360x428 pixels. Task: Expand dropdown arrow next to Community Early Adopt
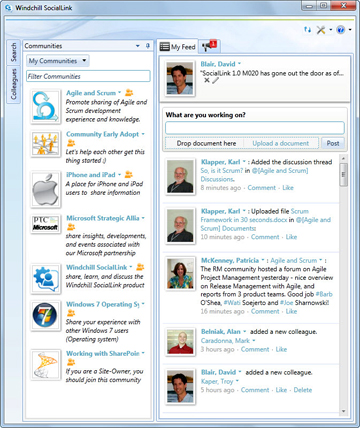pos(143,134)
